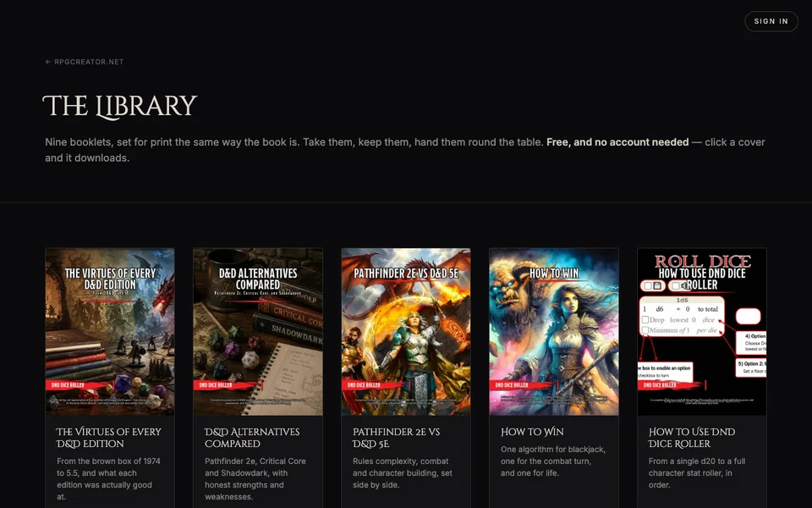The image size is (812, 508).
Task: Click 'From a single d20' description text
Action: click(697, 472)
